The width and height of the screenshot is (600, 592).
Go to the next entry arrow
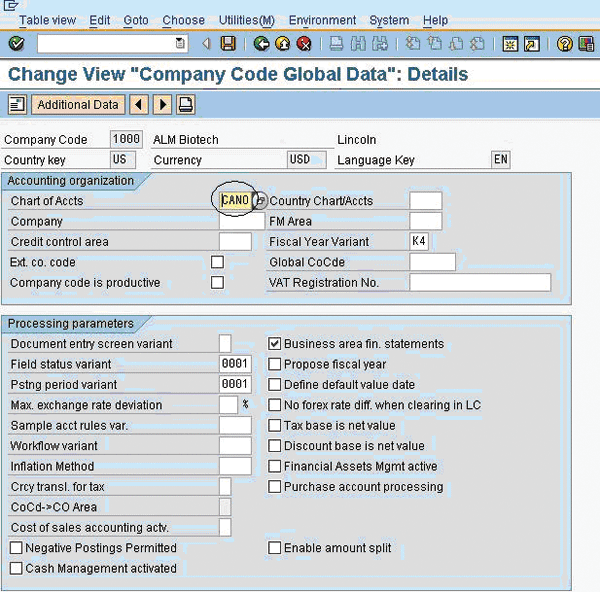point(162,105)
